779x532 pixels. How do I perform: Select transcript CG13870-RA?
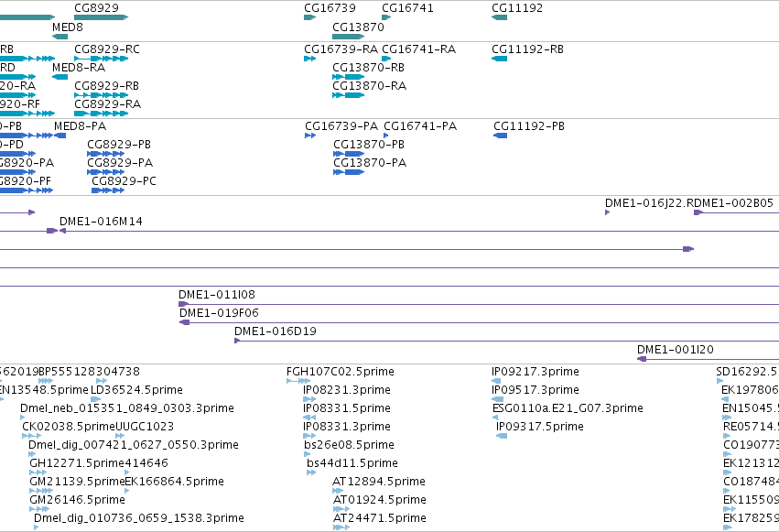click(348, 95)
